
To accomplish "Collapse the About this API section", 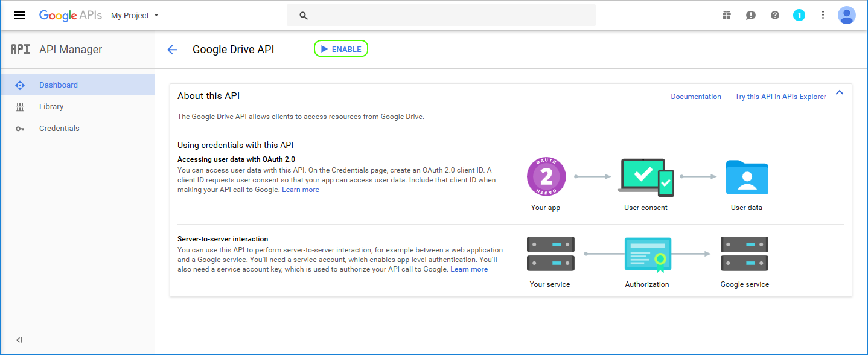I will point(839,93).
